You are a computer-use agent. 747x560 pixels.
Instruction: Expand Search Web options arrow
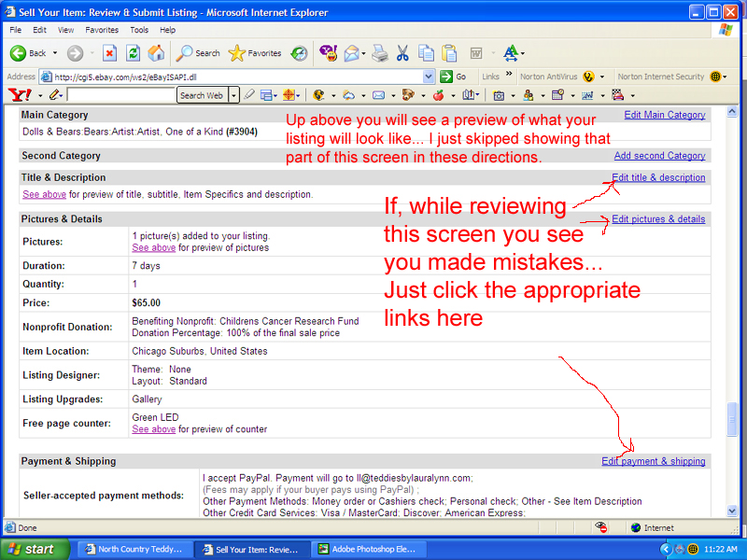click(x=233, y=95)
